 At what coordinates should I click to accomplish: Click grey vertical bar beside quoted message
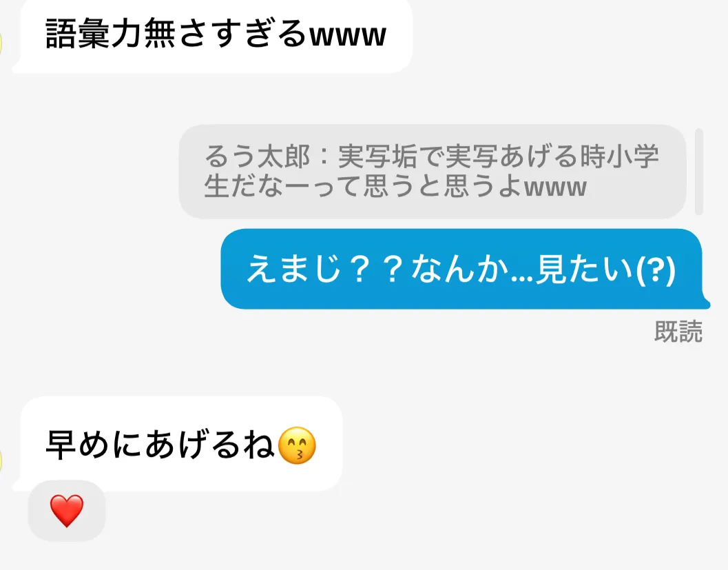699,172
